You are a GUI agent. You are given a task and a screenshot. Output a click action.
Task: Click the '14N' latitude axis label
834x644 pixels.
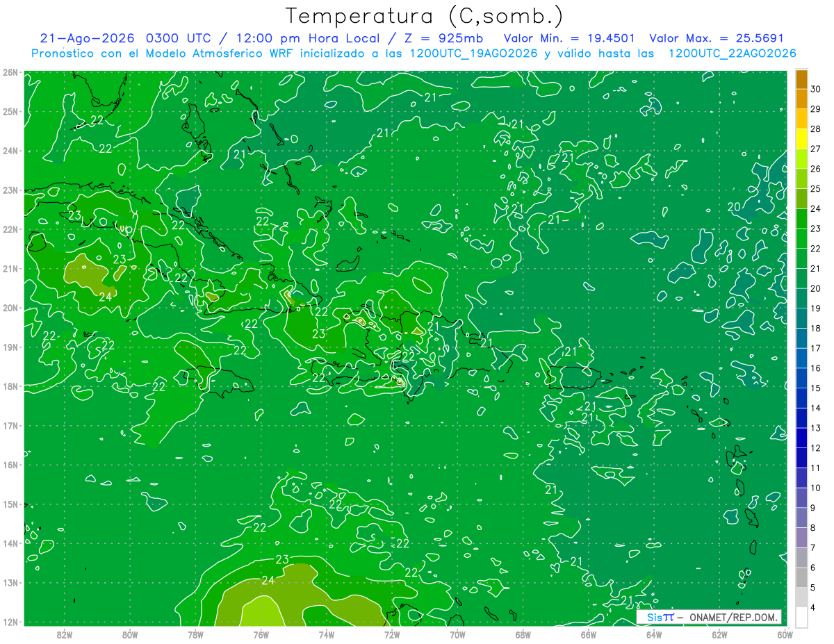10,543
